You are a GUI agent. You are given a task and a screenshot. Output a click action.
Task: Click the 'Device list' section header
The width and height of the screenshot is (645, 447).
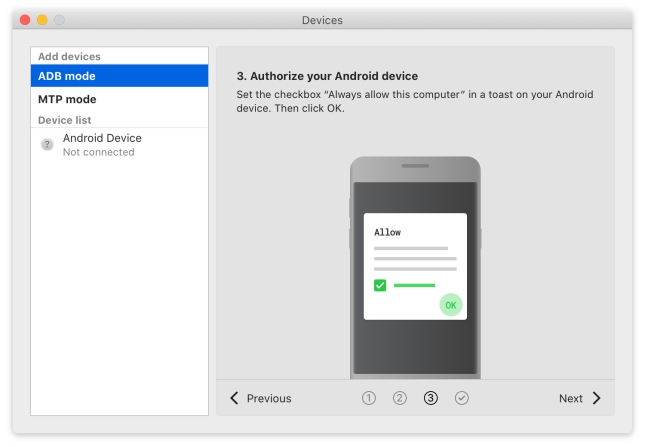[x=65, y=120]
